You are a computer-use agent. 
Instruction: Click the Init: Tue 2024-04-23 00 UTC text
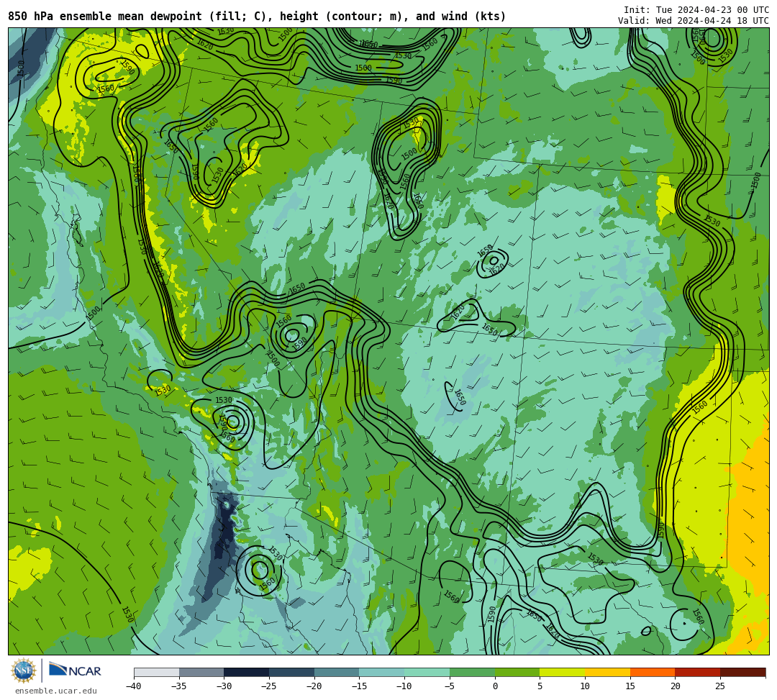[x=696, y=10]
